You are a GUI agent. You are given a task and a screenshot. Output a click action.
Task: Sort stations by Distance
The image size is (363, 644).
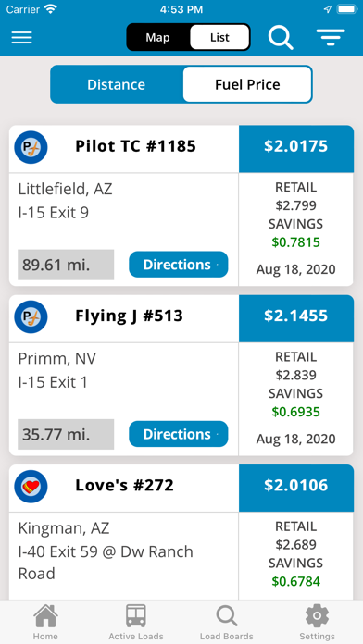coord(117,84)
